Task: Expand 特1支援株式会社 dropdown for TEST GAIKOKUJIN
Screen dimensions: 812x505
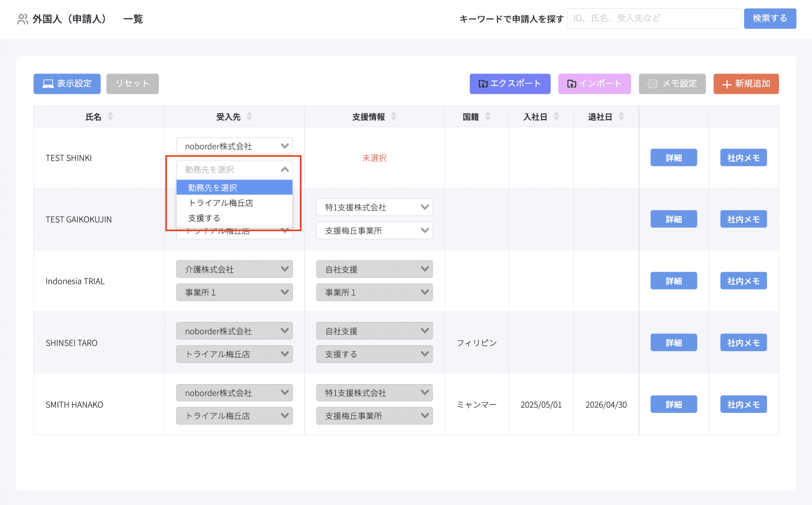Action: pyautogui.click(x=374, y=207)
